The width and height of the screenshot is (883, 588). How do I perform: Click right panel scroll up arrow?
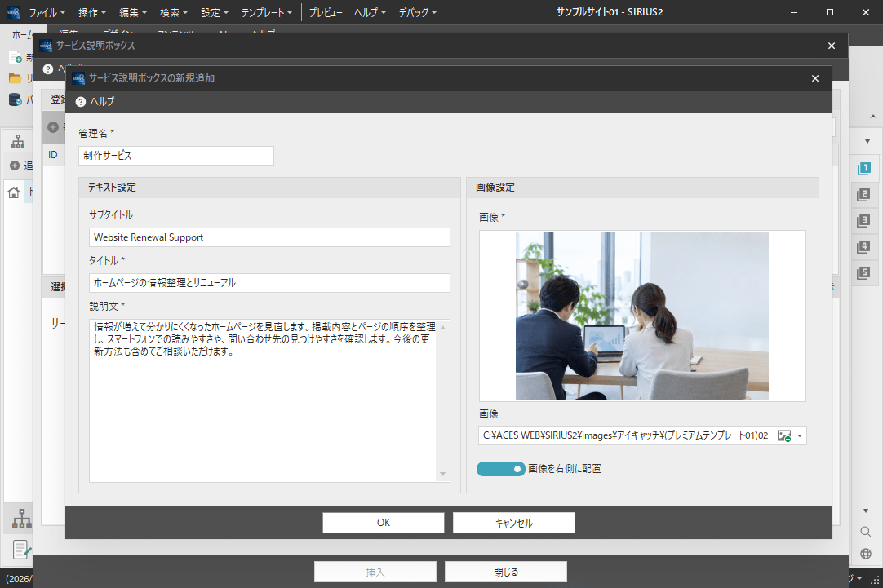(x=873, y=117)
